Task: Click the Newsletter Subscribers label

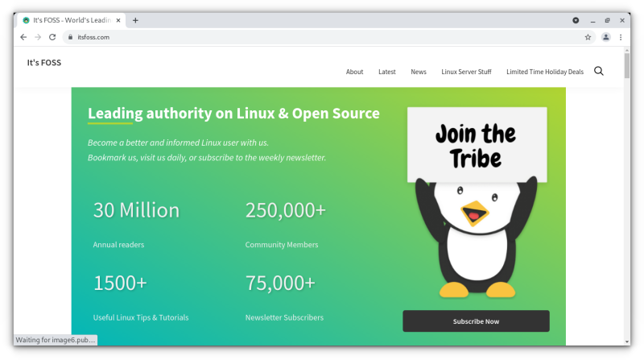Action: coord(284,317)
